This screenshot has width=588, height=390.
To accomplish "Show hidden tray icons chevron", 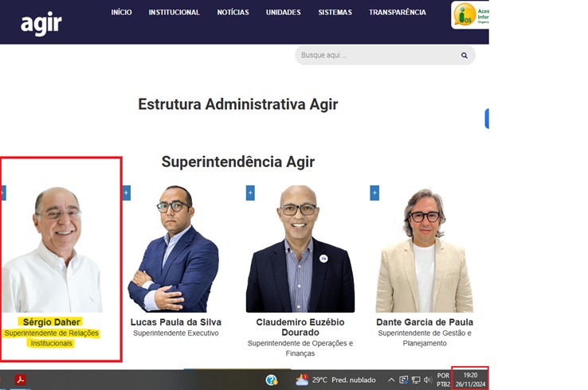I will click(391, 380).
